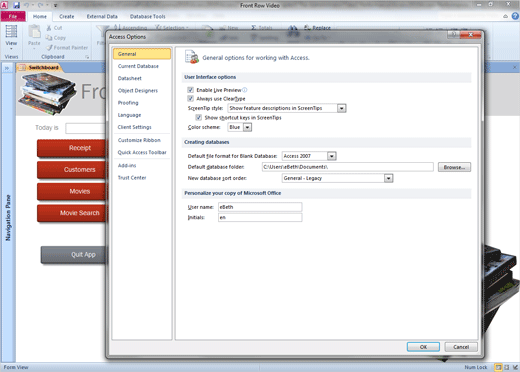
Task: Open the quick access toolbar customize arrow
Action: (x=55, y=5)
